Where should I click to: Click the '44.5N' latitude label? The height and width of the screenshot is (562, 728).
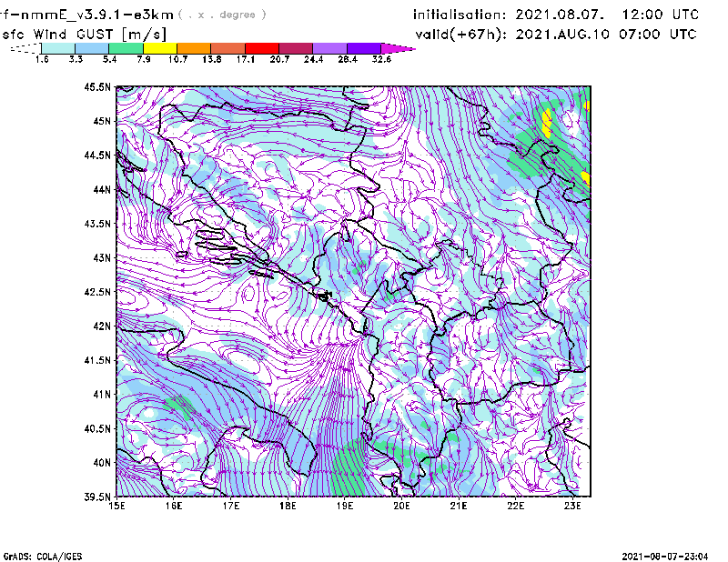tap(97, 155)
